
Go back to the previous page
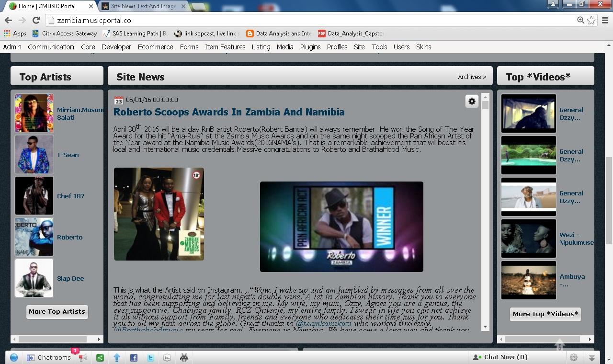[x=8, y=20]
